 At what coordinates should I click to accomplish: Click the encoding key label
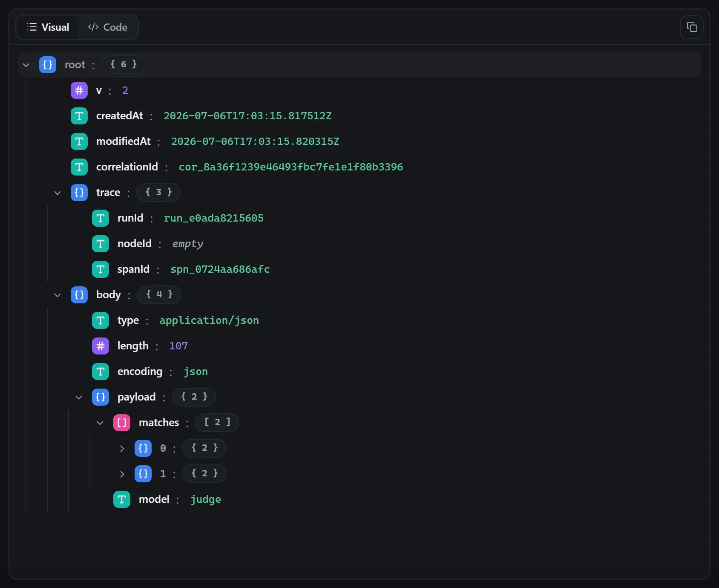140,372
